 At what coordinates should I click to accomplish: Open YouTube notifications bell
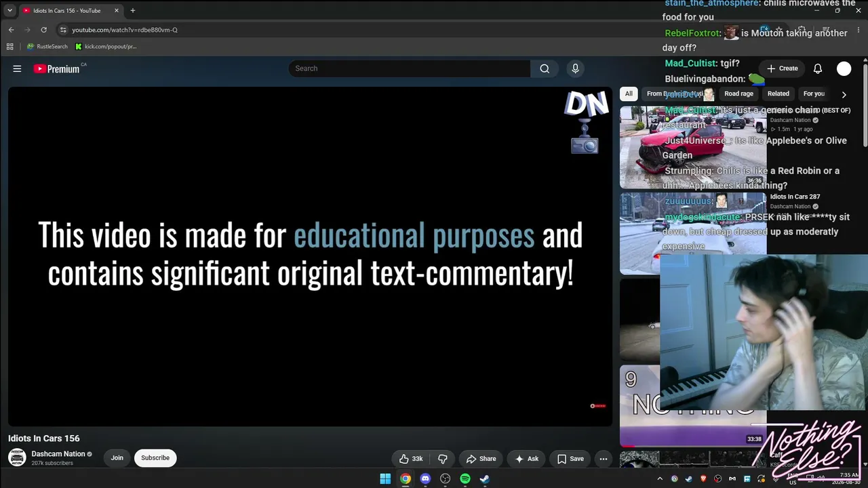818,68
